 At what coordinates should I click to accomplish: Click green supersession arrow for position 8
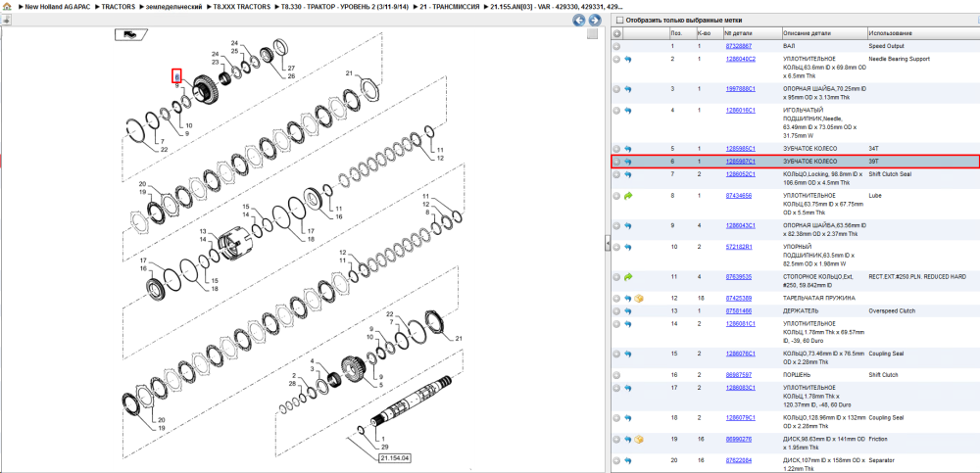coord(628,196)
